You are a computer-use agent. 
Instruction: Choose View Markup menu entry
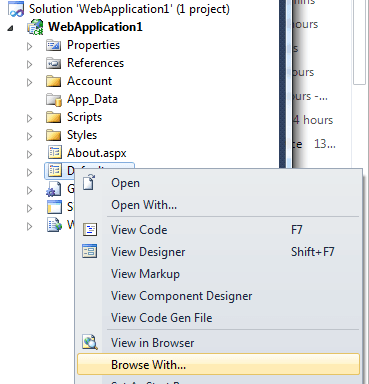click(x=145, y=274)
